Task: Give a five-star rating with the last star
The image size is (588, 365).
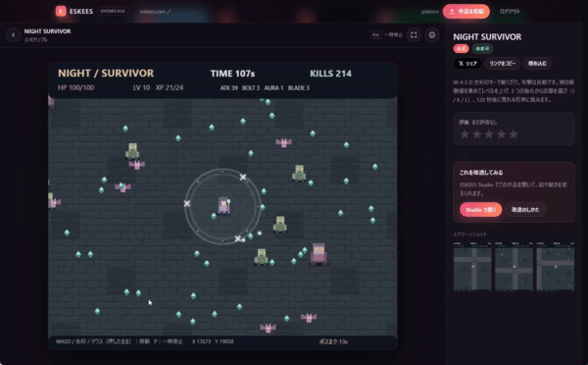Action: pos(514,134)
